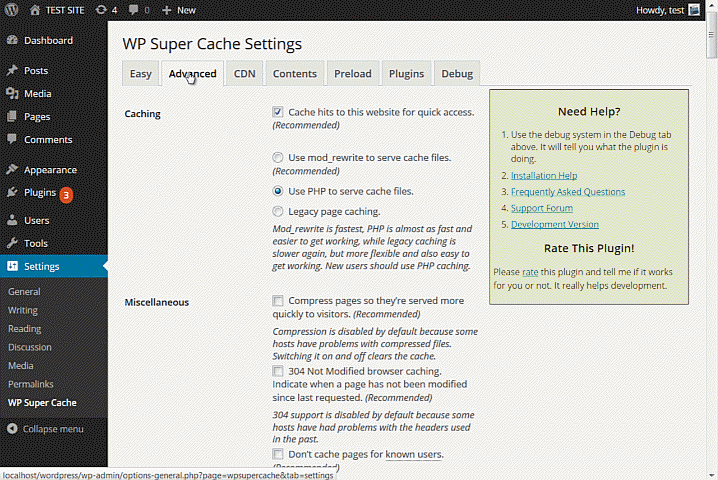Select Use PHP to serve cache files
The width and height of the screenshot is (718, 480).
point(277,191)
